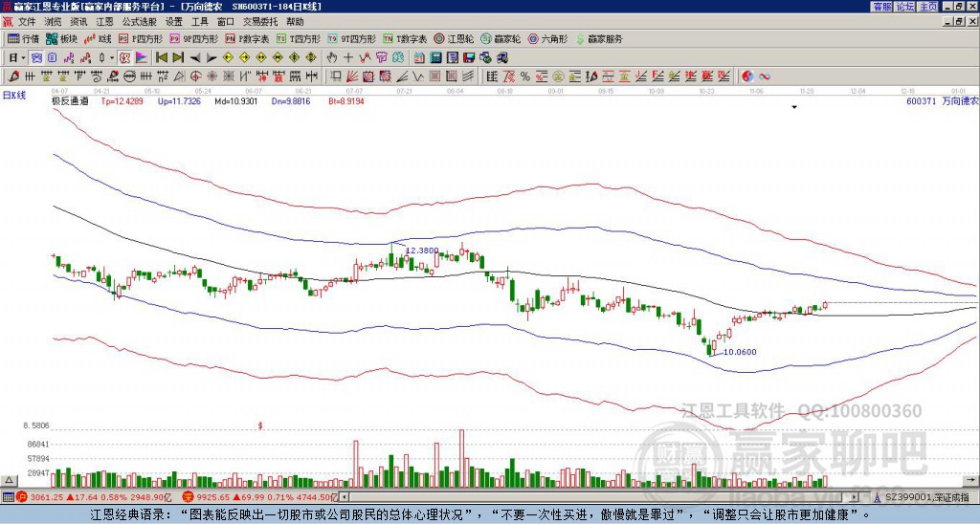
Task: Open the 公式选股 menu
Action: pos(140,22)
